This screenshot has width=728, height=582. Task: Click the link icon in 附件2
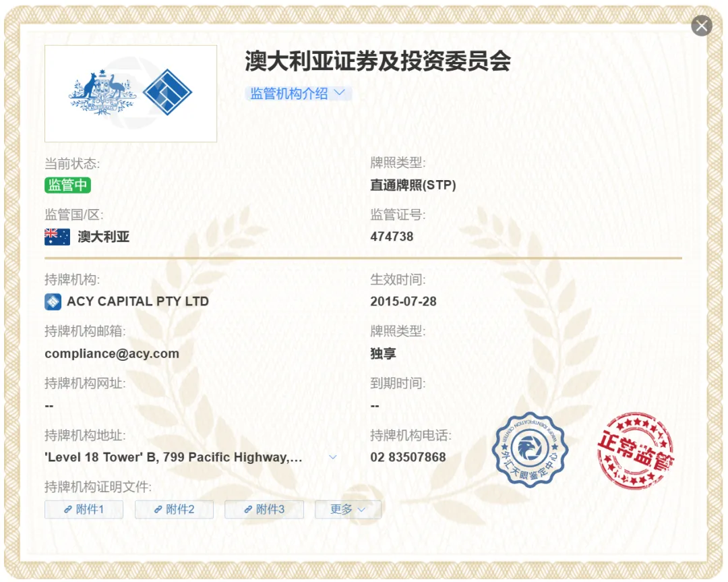pyautogui.click(x=158, y=510)
